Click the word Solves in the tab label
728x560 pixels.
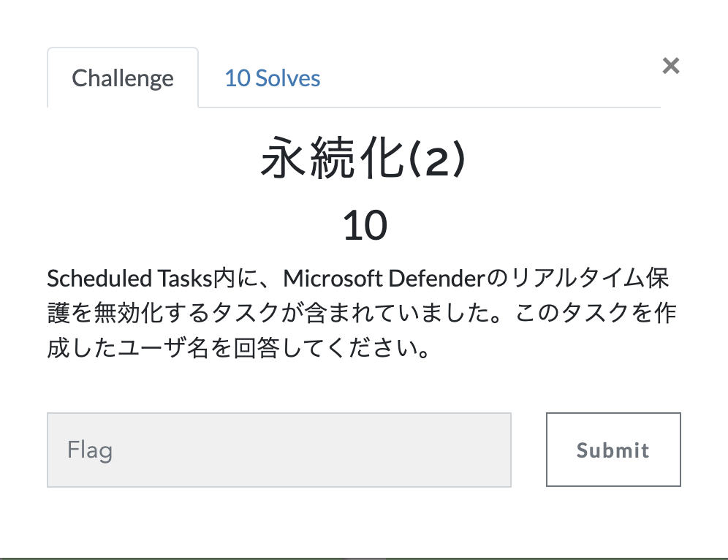coord(288,78)
